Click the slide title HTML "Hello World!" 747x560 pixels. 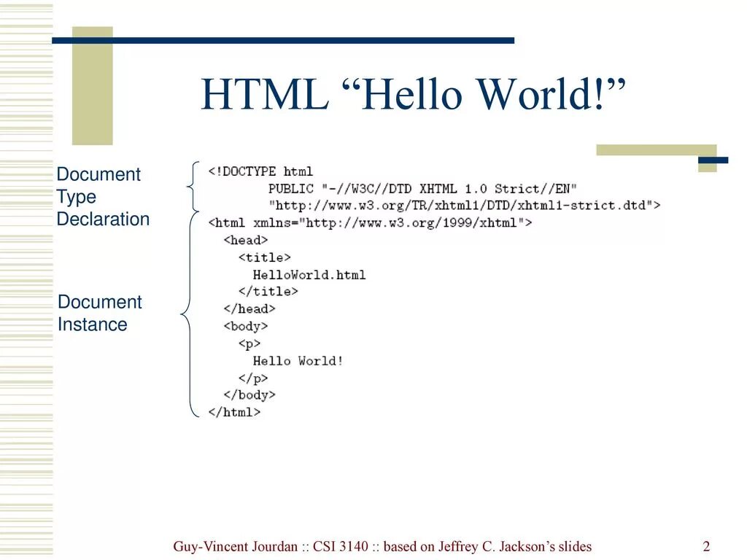(x=413, y=94)
